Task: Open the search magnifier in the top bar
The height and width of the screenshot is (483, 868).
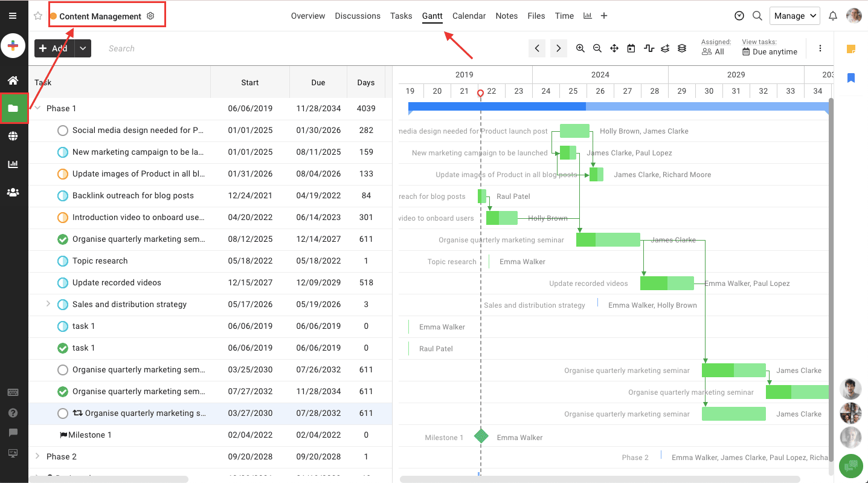Action: tap(757, 16)
